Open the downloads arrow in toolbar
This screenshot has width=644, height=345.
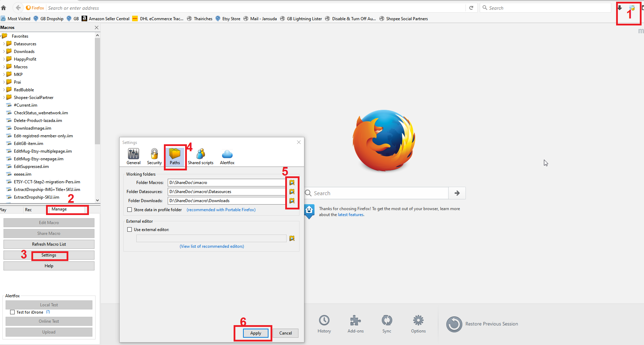coord(620,8)
